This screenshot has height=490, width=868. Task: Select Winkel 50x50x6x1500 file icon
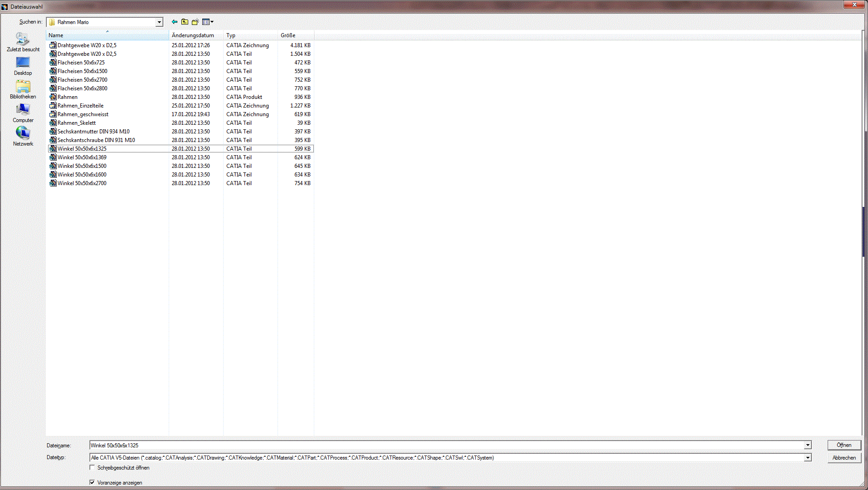tap(53, 166)
